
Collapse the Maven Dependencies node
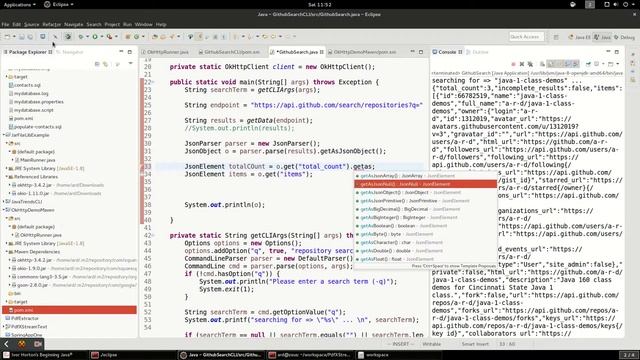coord(7,251)
